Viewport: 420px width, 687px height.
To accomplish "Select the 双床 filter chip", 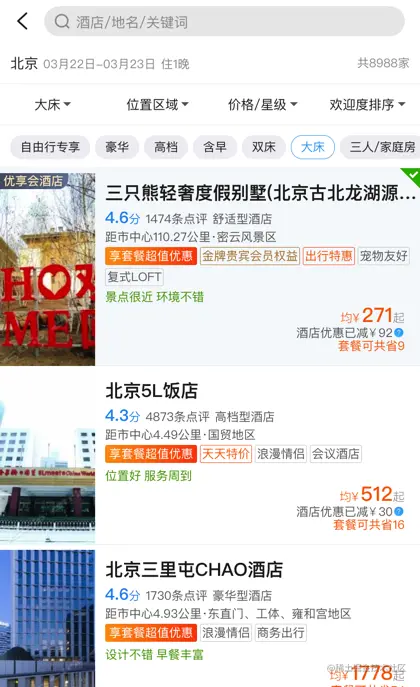I will pos(264,147).
